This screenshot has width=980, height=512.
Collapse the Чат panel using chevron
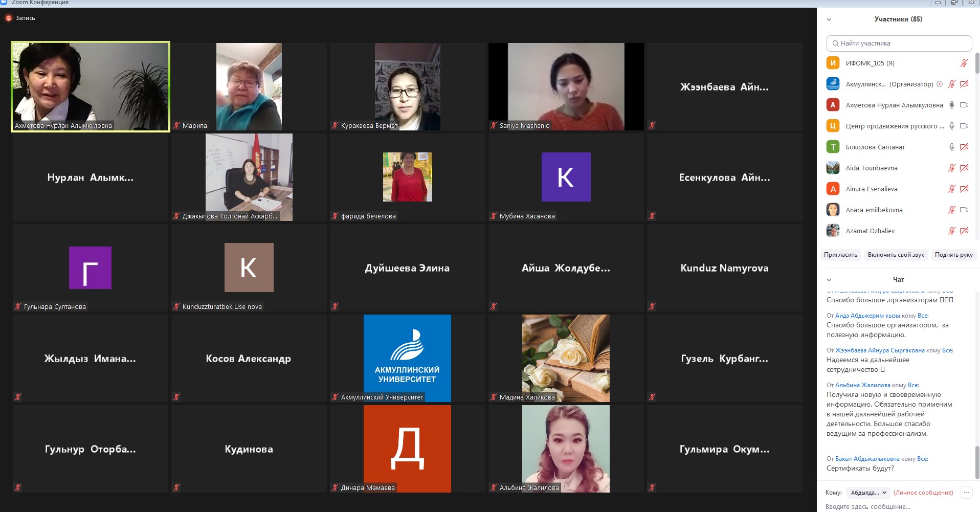[x=829, y=280]
